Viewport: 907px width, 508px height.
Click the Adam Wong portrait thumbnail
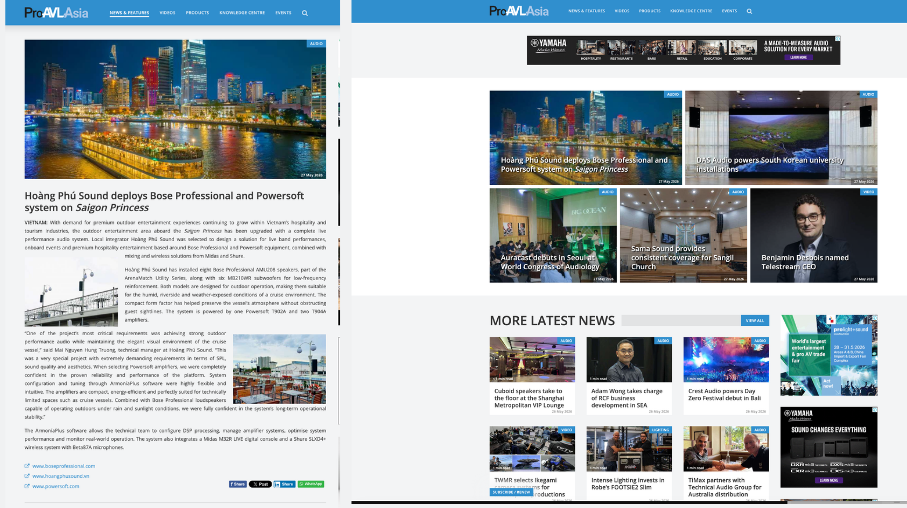(629, 359)
